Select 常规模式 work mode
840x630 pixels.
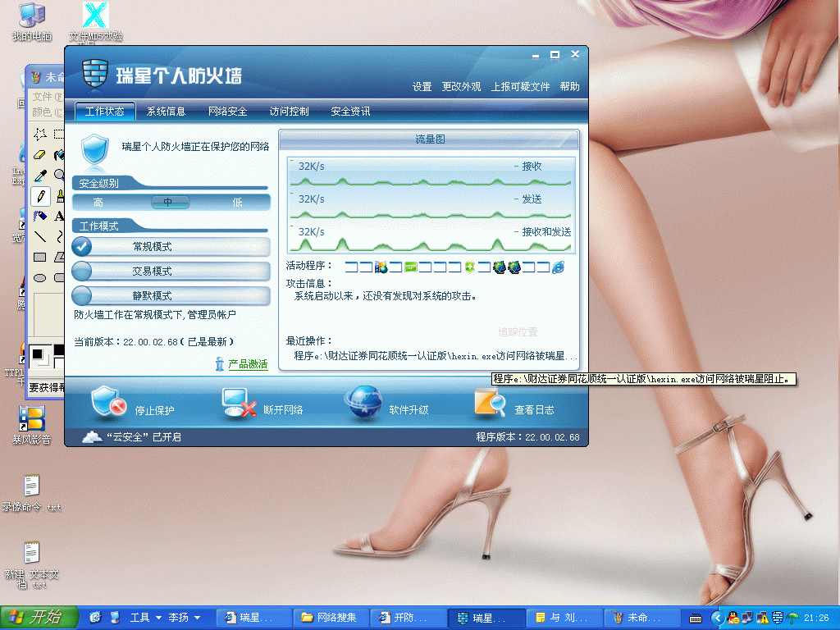[171, 246]
